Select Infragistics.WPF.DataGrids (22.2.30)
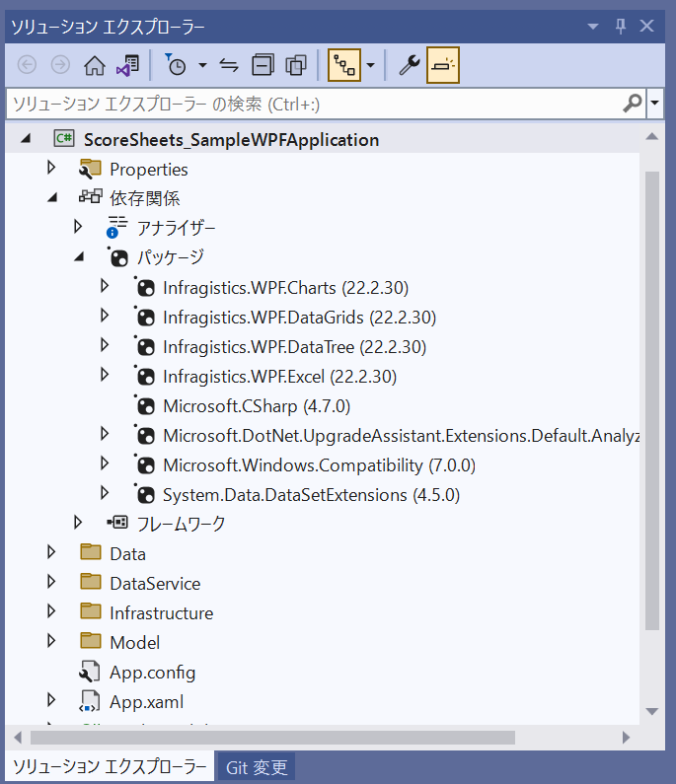The width and height of the screenshot is (676, 784). [x=300, y=318]
